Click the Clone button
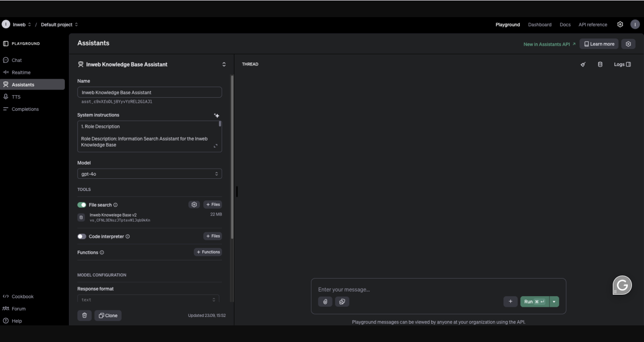Screen dimensions: 644x342 click(108, 315)
